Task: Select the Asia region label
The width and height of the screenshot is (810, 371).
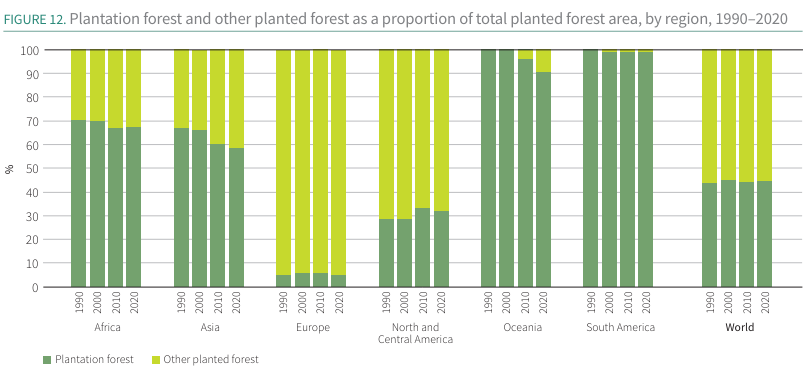Action: click(210, 328)
